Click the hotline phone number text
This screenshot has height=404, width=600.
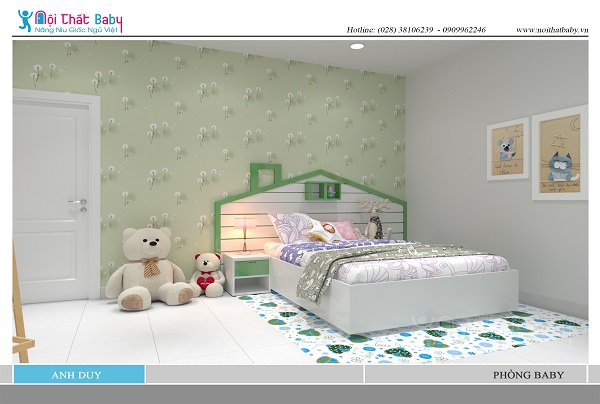point(416,30)
